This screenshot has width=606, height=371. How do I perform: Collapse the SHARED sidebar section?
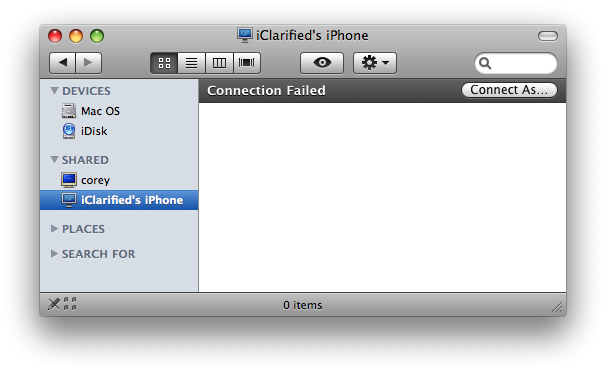pyautogui.click(x=54, y=160)
